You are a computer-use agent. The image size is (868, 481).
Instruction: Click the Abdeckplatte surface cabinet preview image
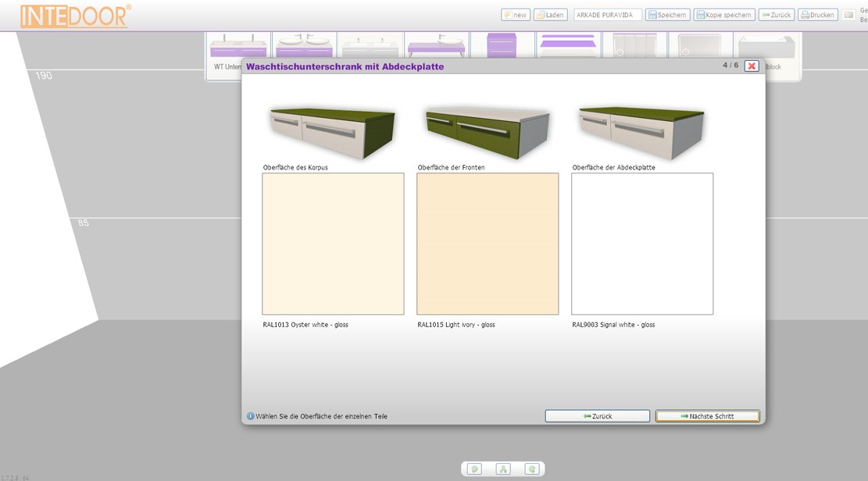click(x=641, y=130)
